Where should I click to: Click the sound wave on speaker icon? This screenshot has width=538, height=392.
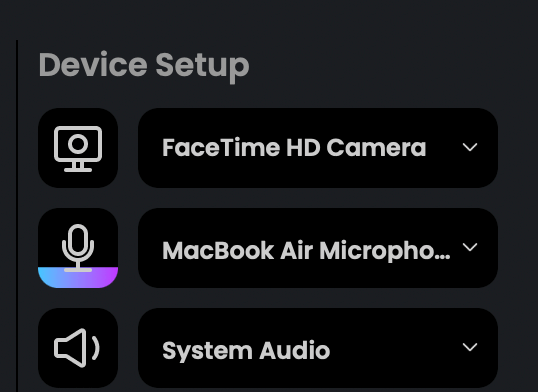point(96,348)
